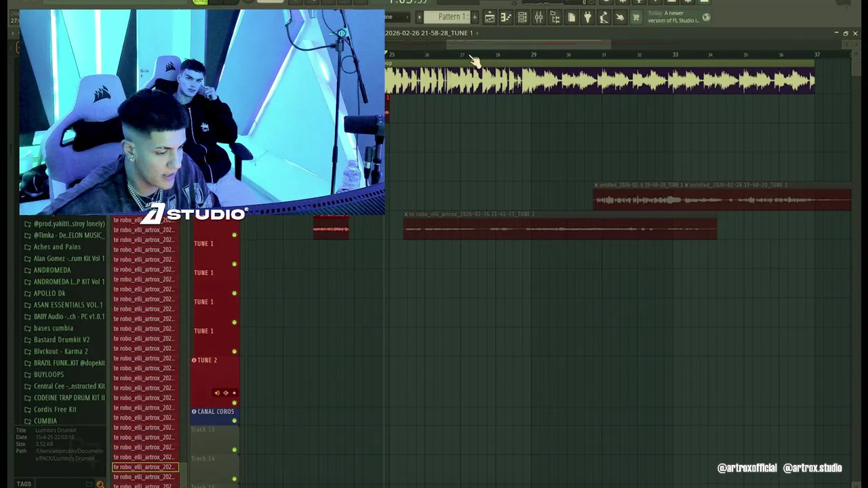This screenshot has width=868, height=488.
Task: Open the Playlist view from the toolbar
Action: 490,18
